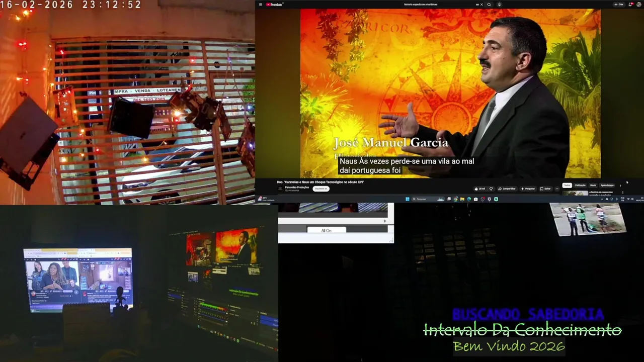Open more actions ellipsis under video
Image resolution: width=644 pixels, height=362 pixels.
click(557, 189)
